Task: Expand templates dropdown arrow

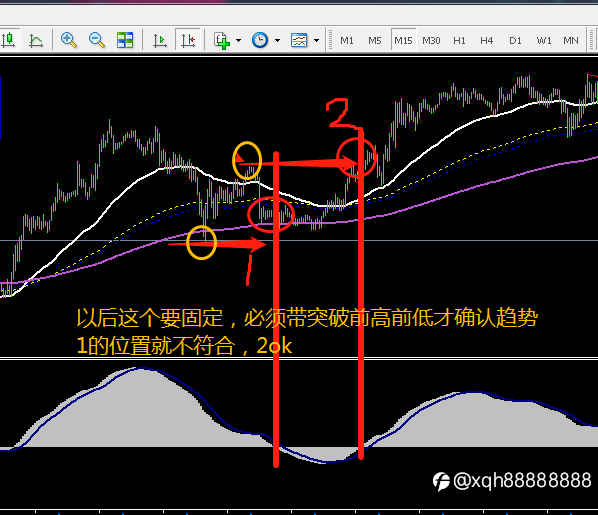Action: (x=316, y=40)
